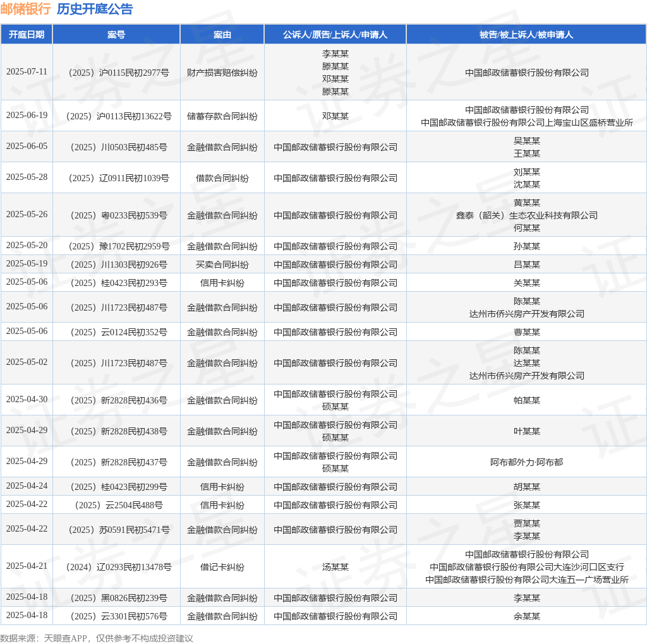Click defendant 张某某
The image size is (647, 644).
pos(526,504)
